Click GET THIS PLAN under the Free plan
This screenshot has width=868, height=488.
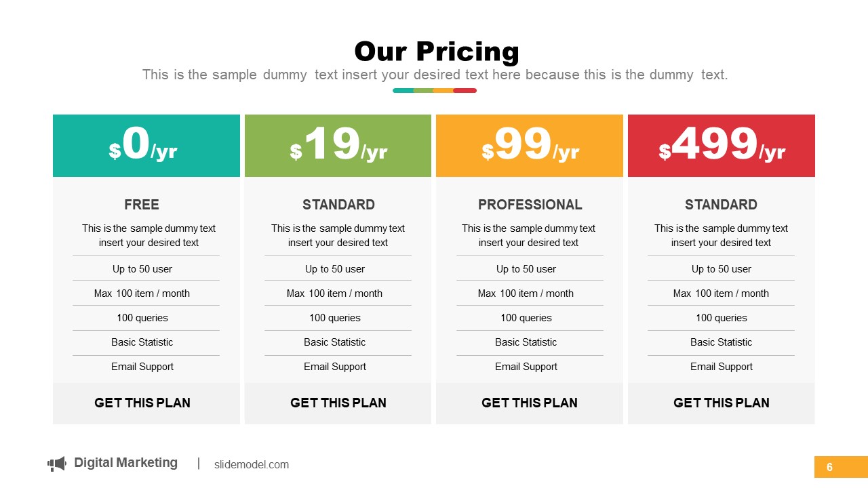[x=142, y=403]
